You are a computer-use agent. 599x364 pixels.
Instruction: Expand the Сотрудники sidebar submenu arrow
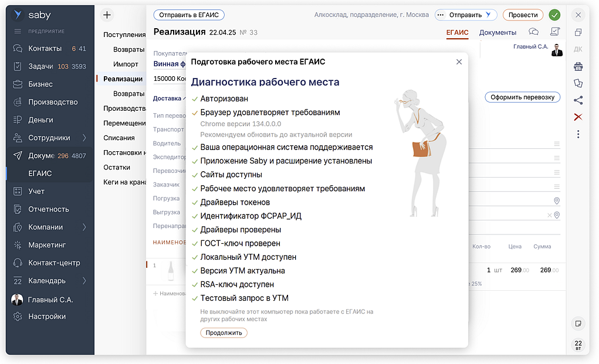(84, 138)
